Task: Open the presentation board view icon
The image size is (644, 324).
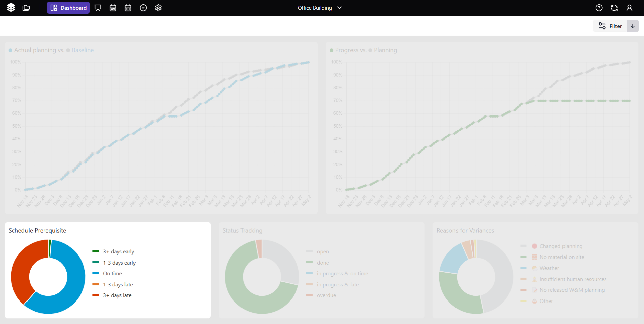Action: [x=98, y=8]
